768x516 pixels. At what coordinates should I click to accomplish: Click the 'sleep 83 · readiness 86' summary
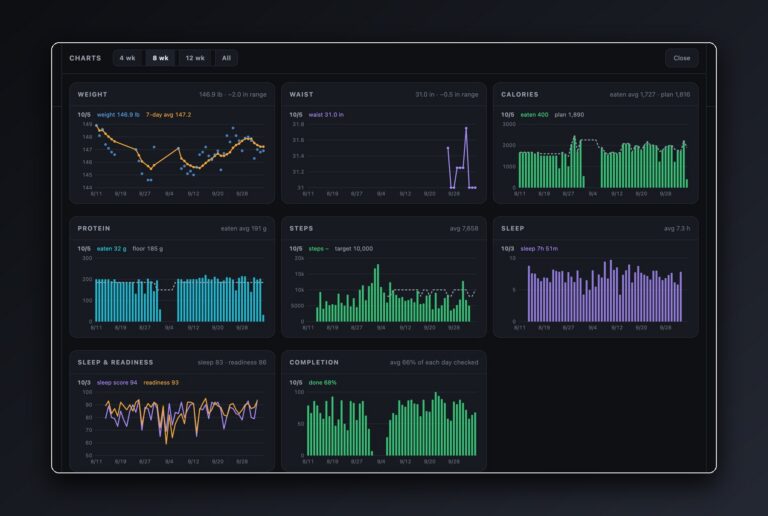[232, 362]
